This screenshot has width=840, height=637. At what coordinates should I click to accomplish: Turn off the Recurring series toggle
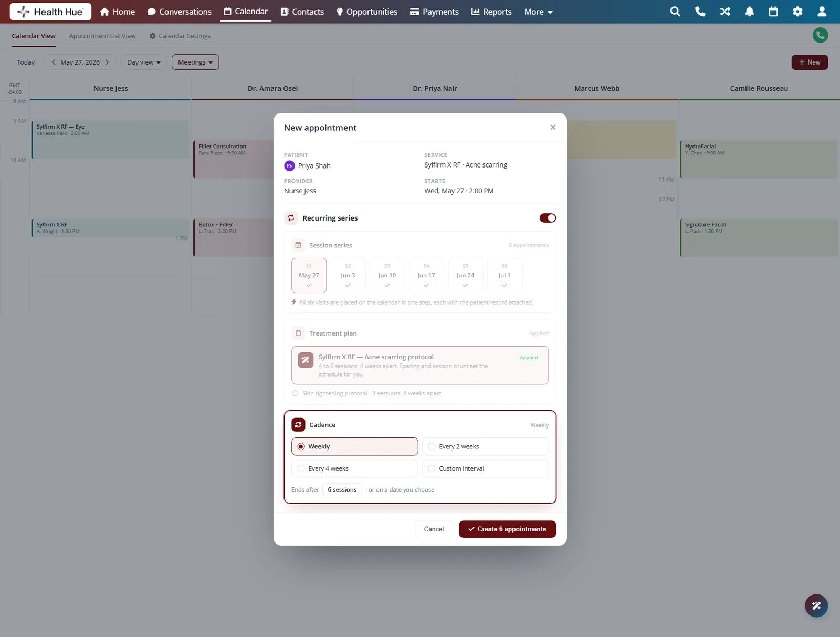(x=548, y=217)
